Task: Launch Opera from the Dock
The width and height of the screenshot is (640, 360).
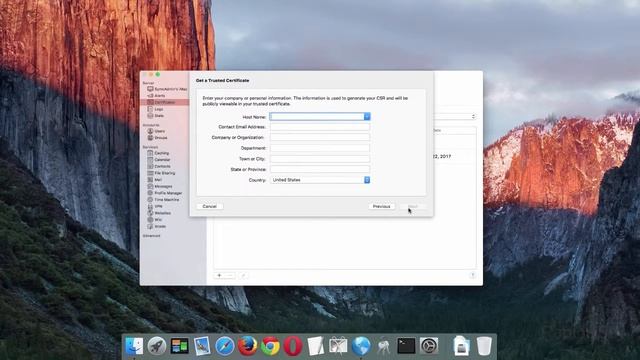Action: tap(293, 346)
